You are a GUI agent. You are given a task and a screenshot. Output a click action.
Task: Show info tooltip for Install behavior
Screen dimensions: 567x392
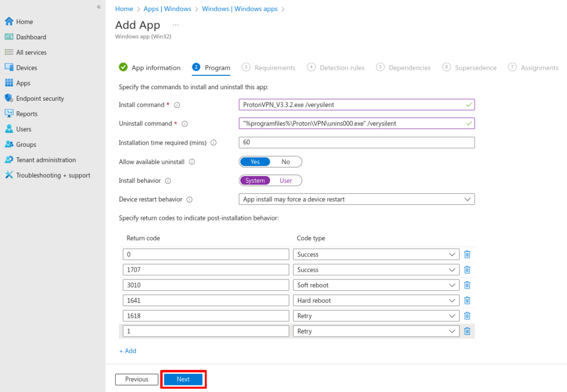click(x=168, y=181)
